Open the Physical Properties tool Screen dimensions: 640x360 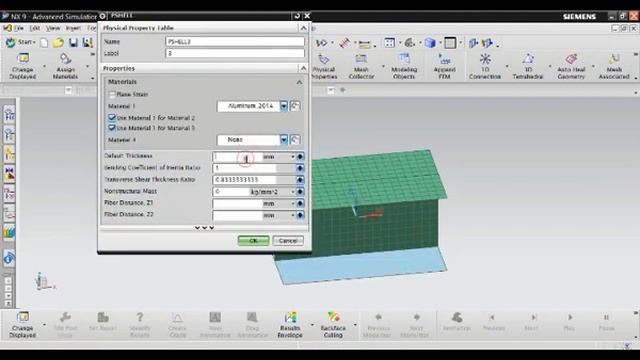(x=324, y=66)
